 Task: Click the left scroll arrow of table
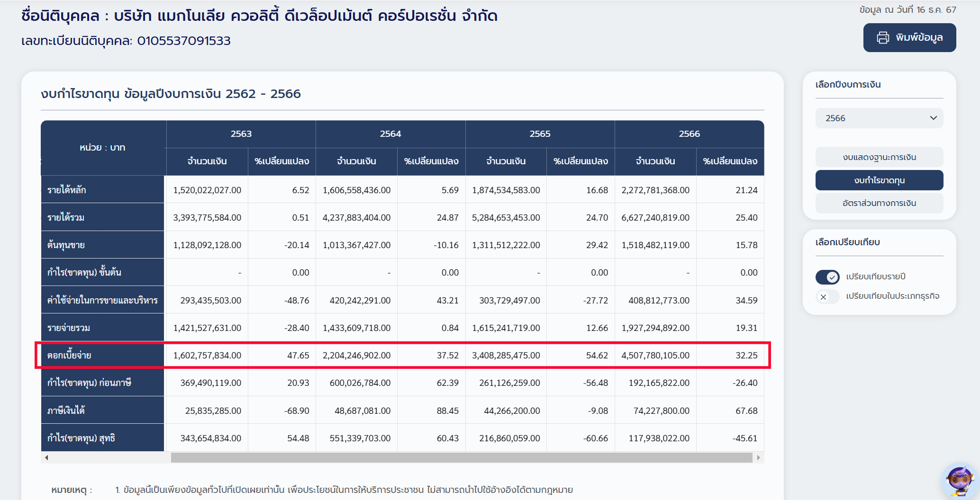pos(46,457)
